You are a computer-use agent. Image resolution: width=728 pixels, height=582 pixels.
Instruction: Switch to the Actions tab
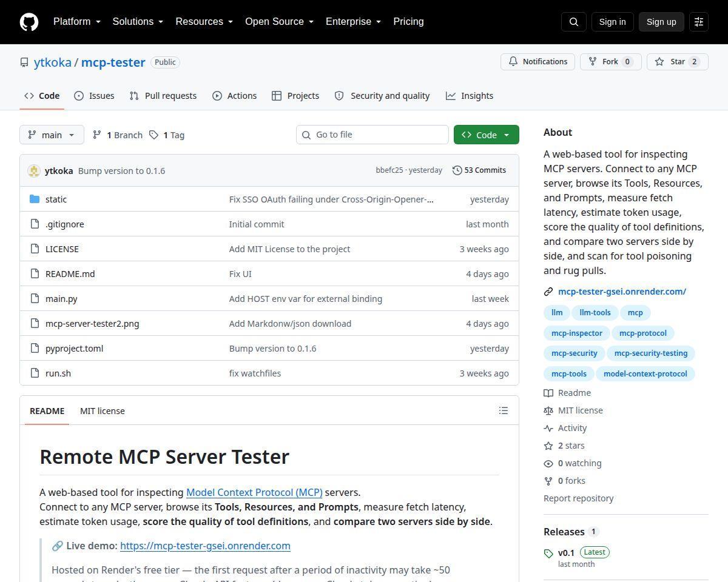click(x=235, y=96)
